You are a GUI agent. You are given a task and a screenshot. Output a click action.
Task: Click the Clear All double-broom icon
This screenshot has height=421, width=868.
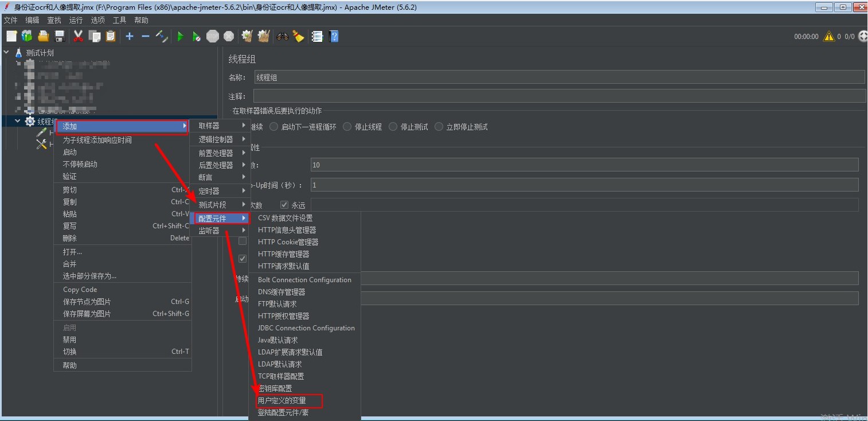pos(264,36)
